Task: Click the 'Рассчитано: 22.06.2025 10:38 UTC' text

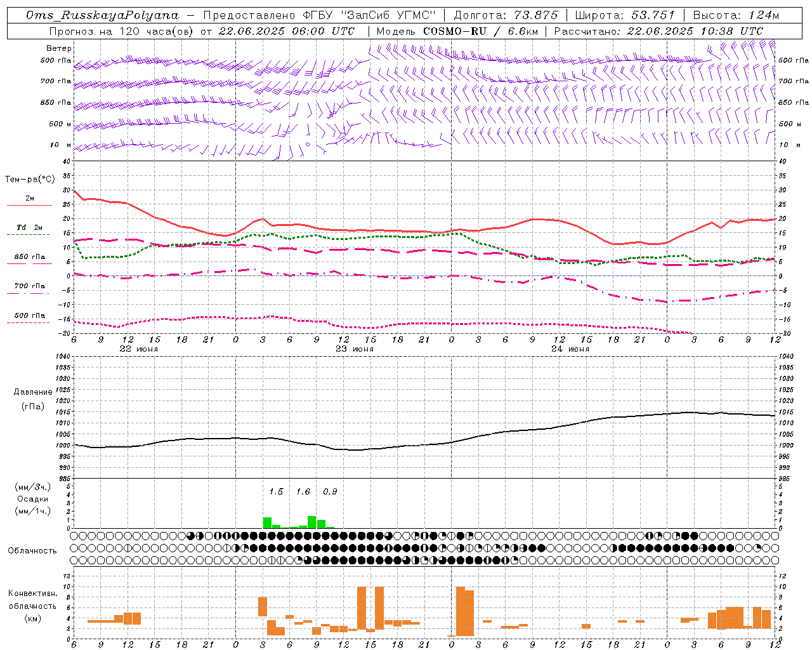Action: [658, 31]
